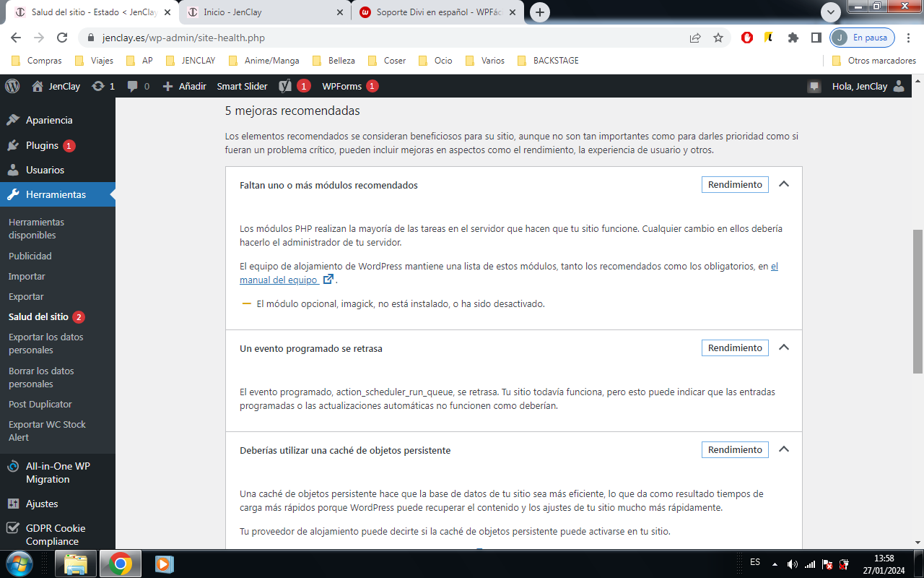Open All-in-One WP Migration menu
The width and height of the screenshot is (924, 578).
(58, 473)
